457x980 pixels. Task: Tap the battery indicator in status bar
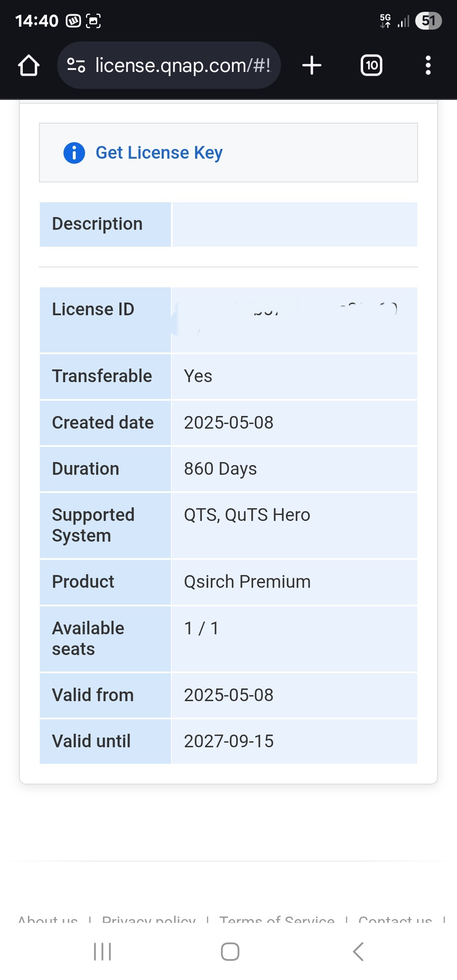(x=428, y=21)
